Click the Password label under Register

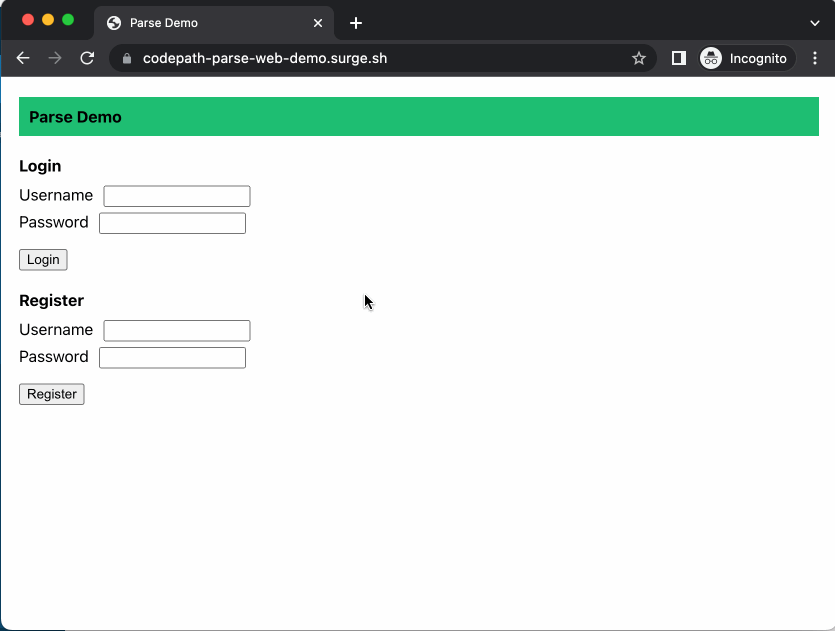[x=54, y=357]
